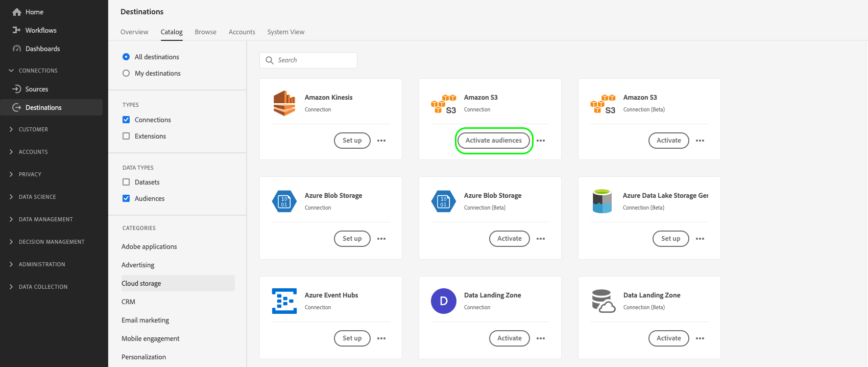Switch to the System View tab

[286, 32]
